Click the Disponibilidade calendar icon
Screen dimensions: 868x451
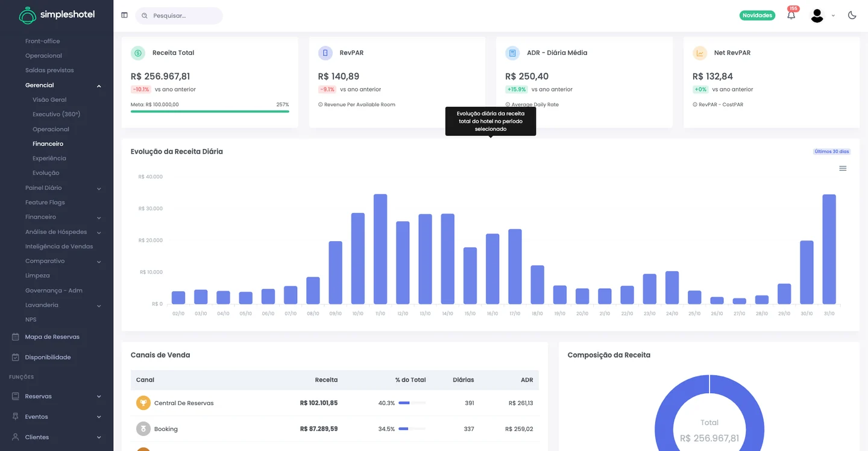[16, 358]
